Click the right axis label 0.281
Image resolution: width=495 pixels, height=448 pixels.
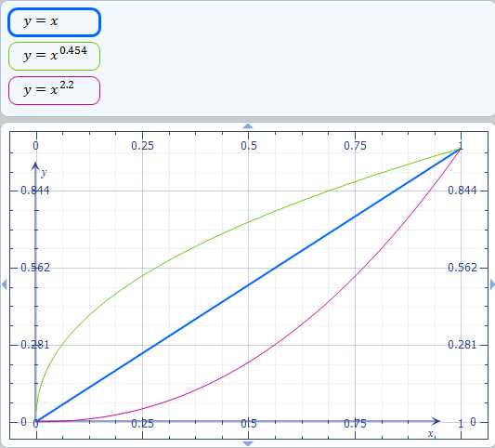point(462,345)
